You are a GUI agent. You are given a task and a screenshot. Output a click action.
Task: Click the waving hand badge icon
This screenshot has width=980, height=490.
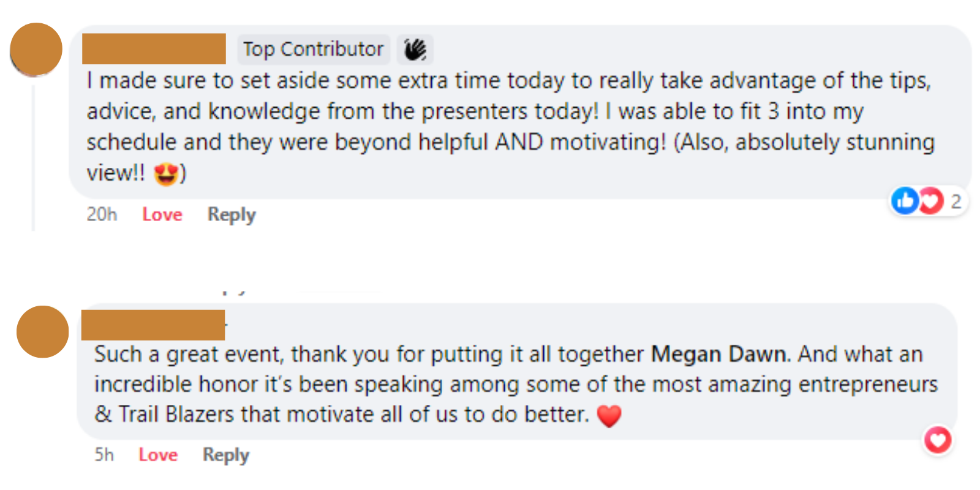(x=415, y=50)
